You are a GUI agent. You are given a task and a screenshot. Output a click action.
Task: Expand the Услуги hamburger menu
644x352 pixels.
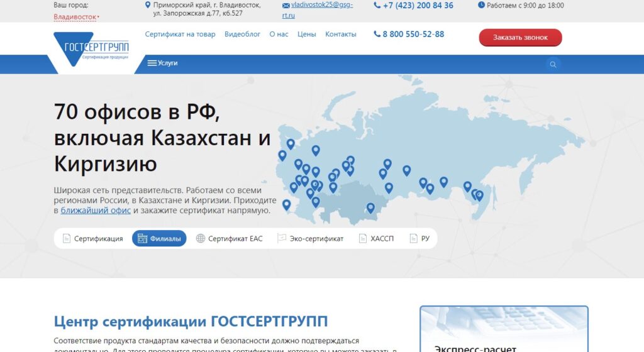point(163,63)
